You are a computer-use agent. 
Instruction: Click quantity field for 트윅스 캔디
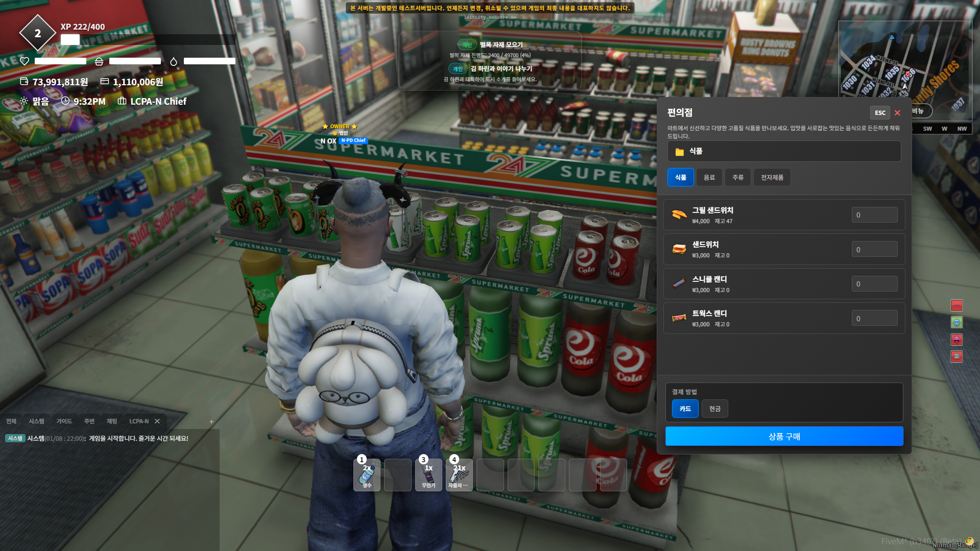point(874,318)
